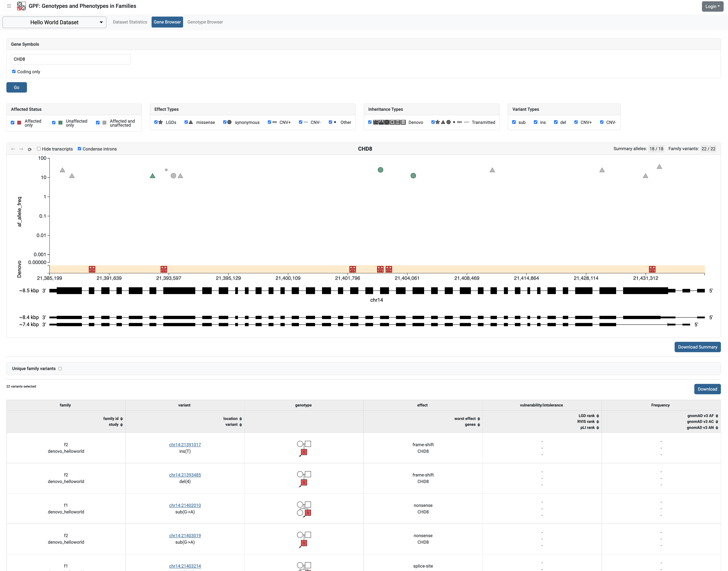Screen dimensions: 728x571
Task: Click gray Affected and unaffected swatch
Action: [104, 123]
